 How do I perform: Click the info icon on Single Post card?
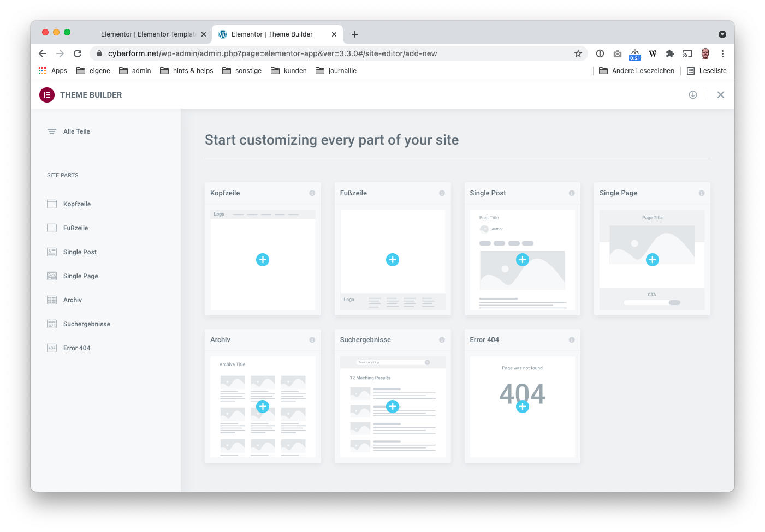point(572,193)
